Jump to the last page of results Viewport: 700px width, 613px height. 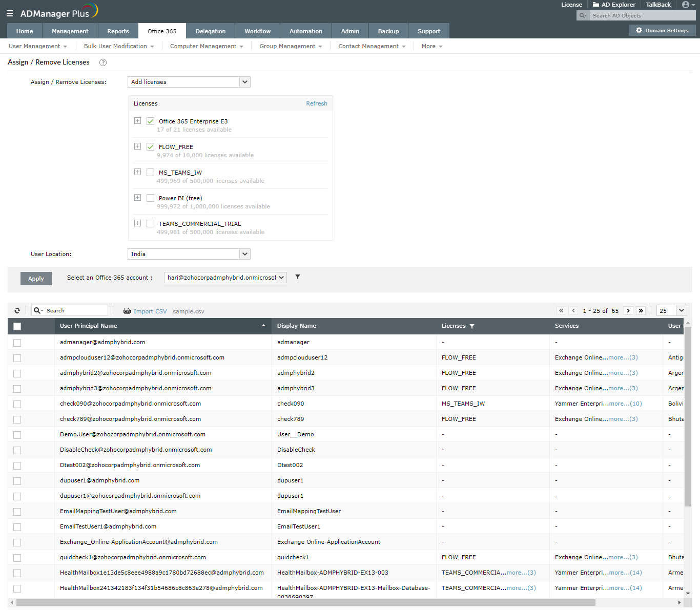(x=641, y=310)
